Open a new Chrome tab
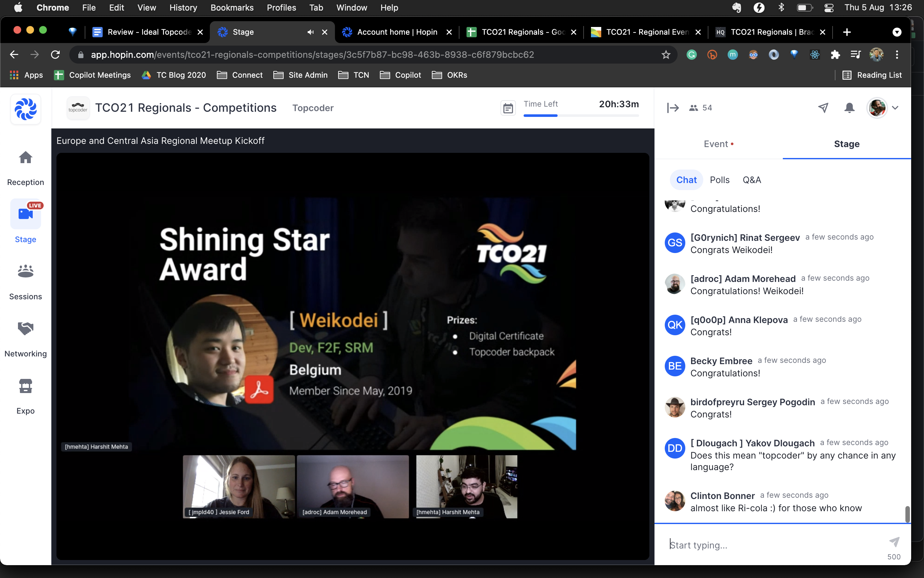This screenshot has width=924, height=578. pos(846,32)
